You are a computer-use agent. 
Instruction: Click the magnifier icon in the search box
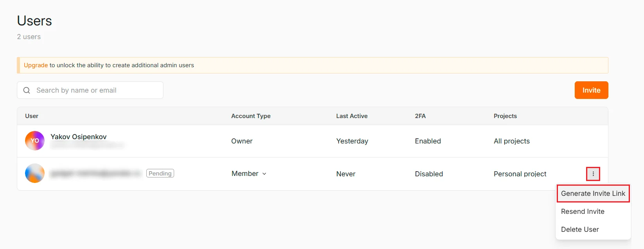pyautogui.click(x=27, y=90)
